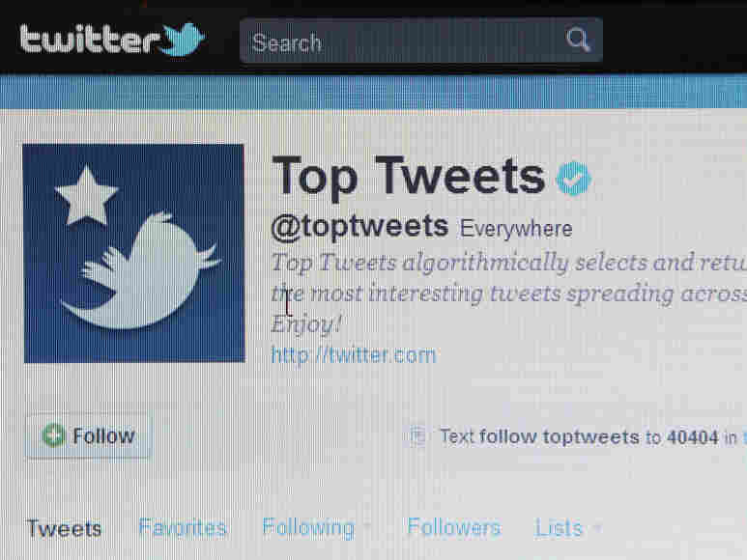Click the green plus icon on Follow
This screenshot has width=747, height=560.
[53, 435]
